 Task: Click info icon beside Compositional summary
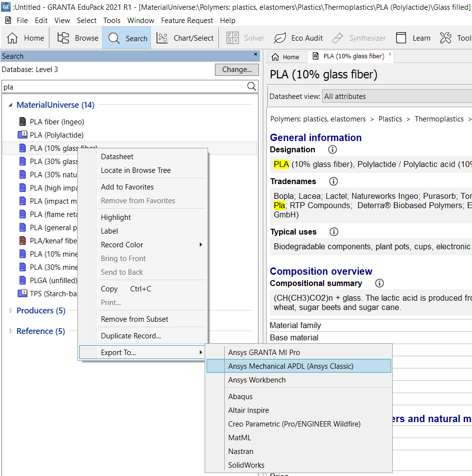(379, 284)
